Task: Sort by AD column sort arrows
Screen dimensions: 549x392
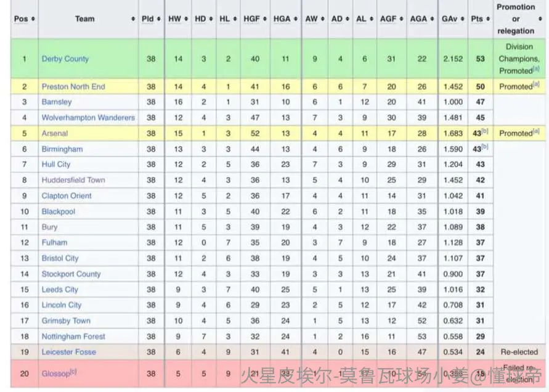Action: pos(348,19)
